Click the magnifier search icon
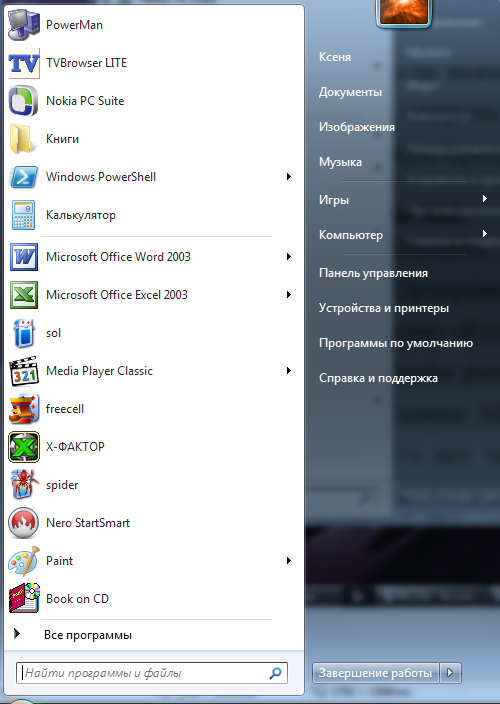 (275, 673)
